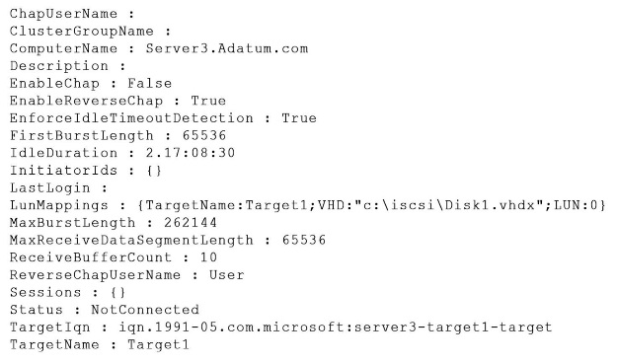Select the MaxBurstLength value 262144
Viewport: 617px width, 364px height.
click(191, 223)
